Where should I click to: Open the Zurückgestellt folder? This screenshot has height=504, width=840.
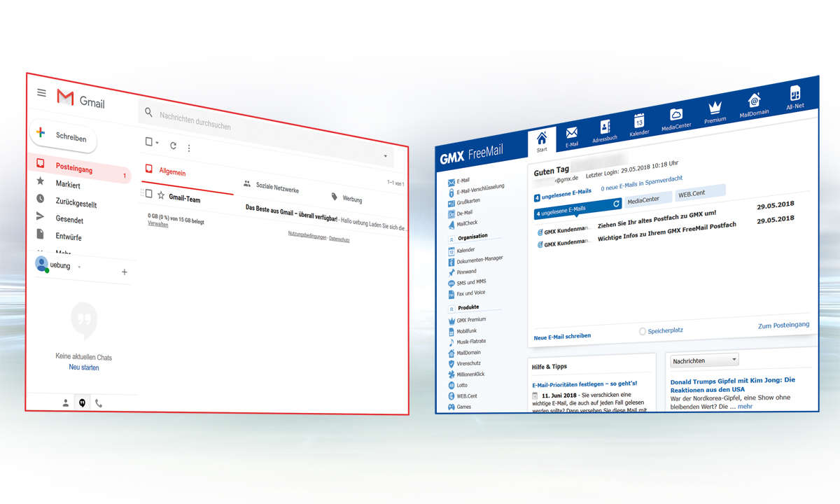click(x=76, y=203)
